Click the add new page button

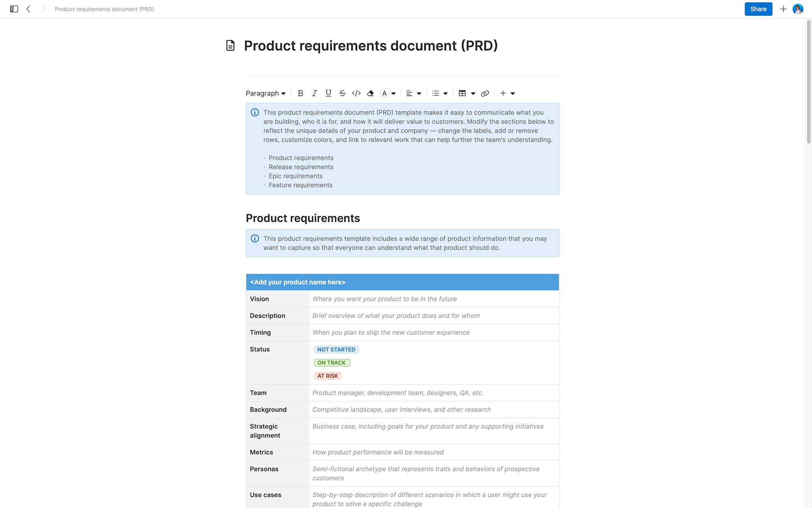[x=782, y=9]
